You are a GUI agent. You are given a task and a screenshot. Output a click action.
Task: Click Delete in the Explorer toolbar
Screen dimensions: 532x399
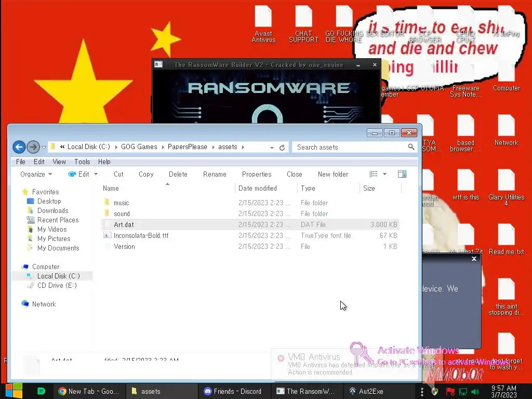[x=178, y=174]
